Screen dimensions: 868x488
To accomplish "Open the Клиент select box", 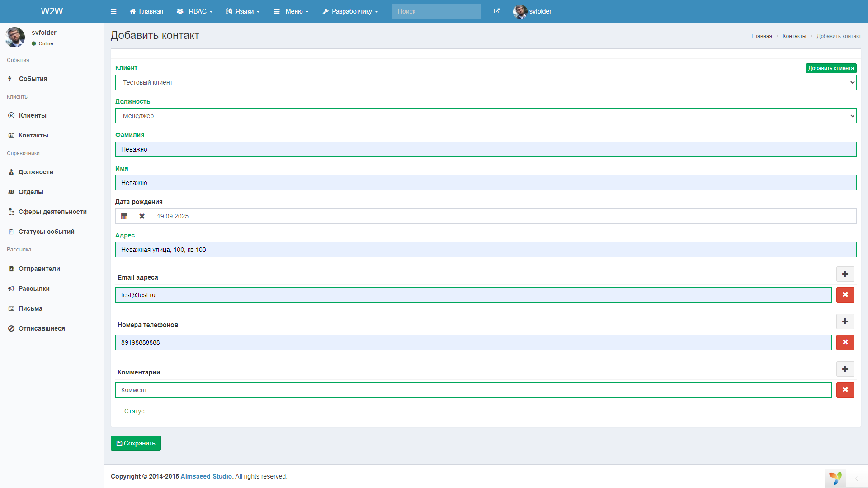I will (x=486, y=82).
